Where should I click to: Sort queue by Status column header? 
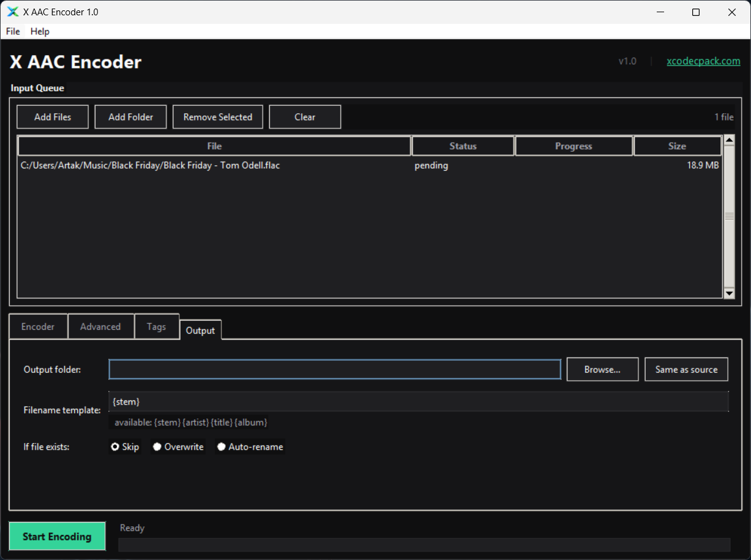(x=463, y=146)
